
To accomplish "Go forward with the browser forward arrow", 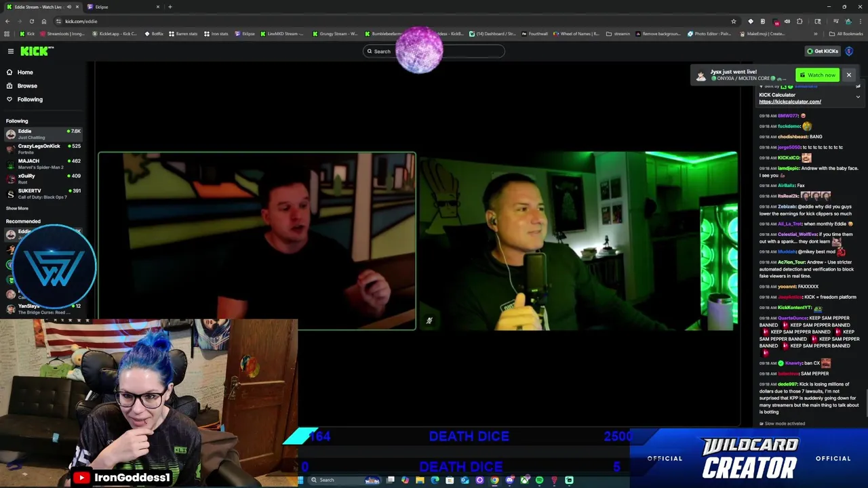I will tap(19, 21).
